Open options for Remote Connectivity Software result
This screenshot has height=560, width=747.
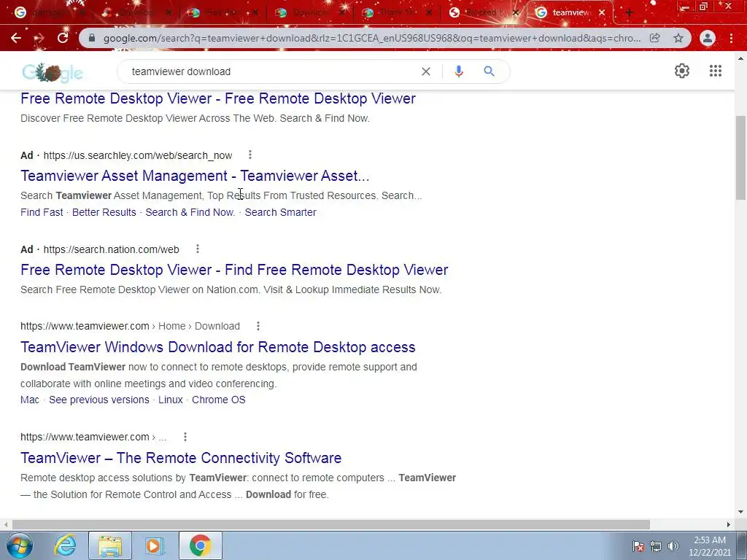(x=185, y=436)
